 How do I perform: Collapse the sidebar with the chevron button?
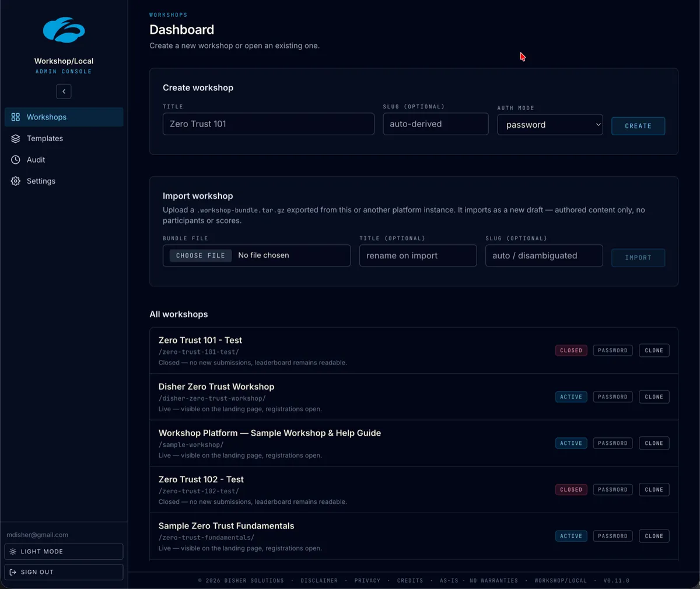[x=64, y=92]
